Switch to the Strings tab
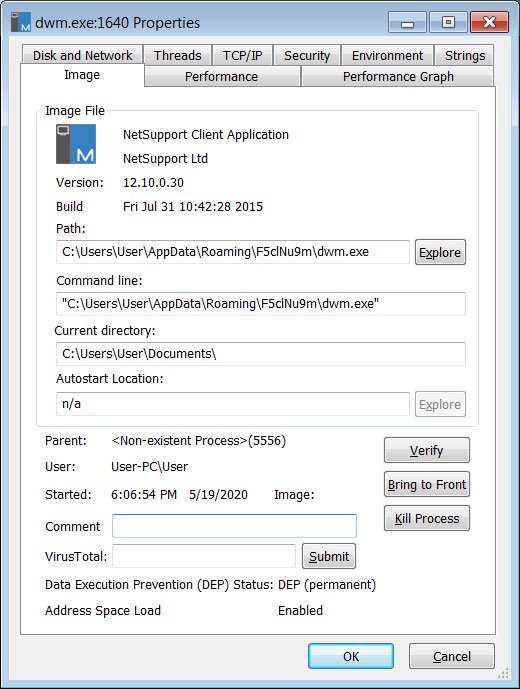This screenshot has width=520, height=689. click(465, 55)
